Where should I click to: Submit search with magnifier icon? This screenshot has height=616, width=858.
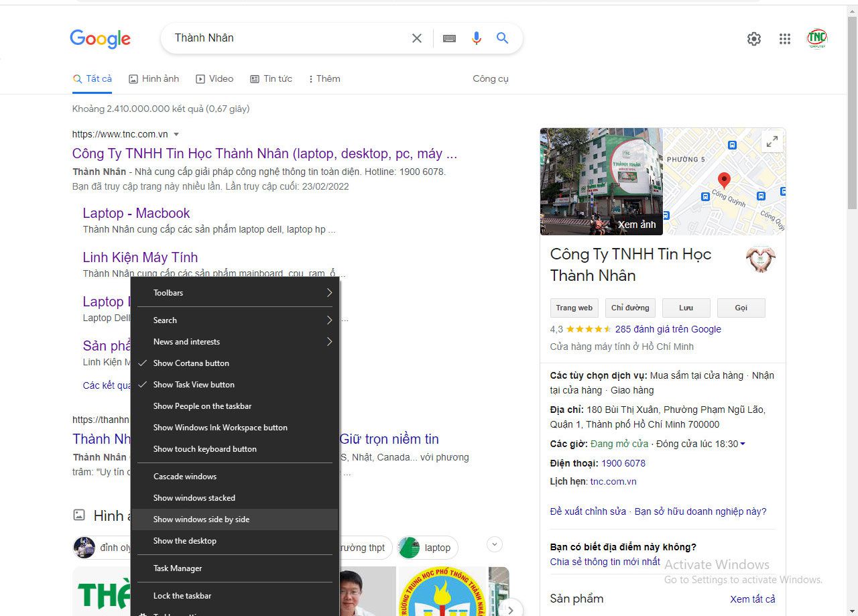pos(502,38)
